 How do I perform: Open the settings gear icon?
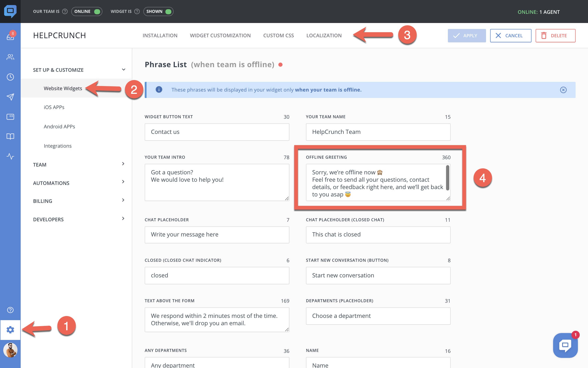[10, 330]
